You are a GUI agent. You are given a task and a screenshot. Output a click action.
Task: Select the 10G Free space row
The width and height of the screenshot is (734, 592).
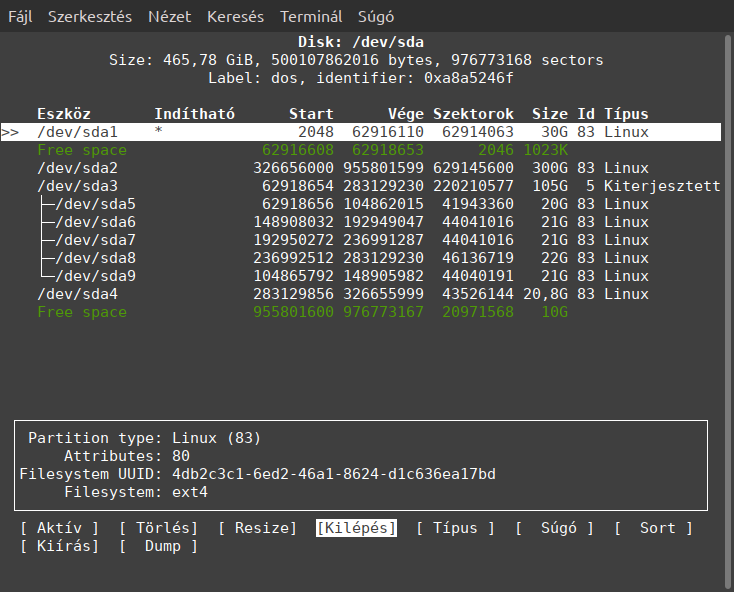361,312
